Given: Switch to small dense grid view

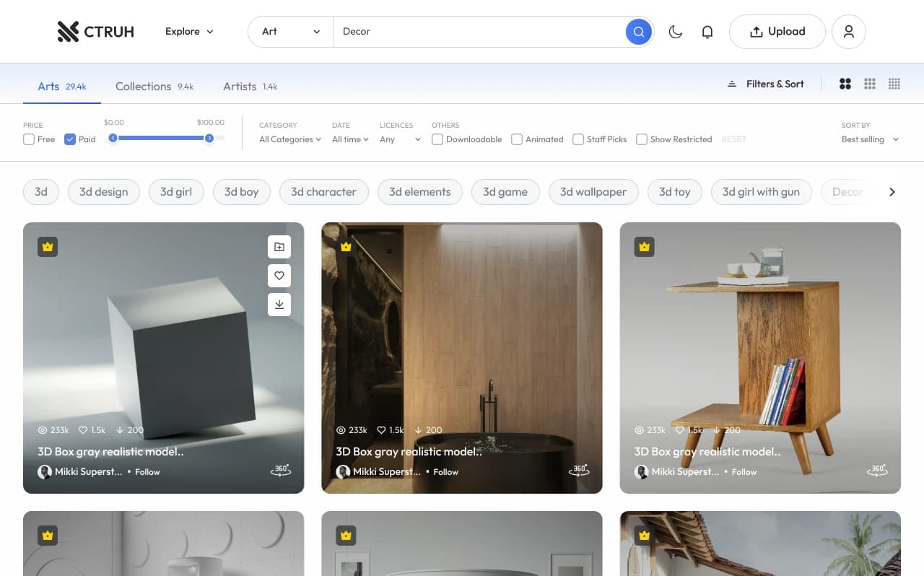Looking at the screenshot, I should tap(894, 84).
